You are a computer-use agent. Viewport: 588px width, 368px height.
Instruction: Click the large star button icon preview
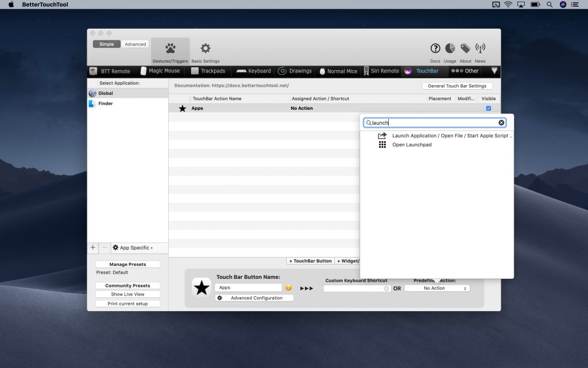[x=202, y=288]
